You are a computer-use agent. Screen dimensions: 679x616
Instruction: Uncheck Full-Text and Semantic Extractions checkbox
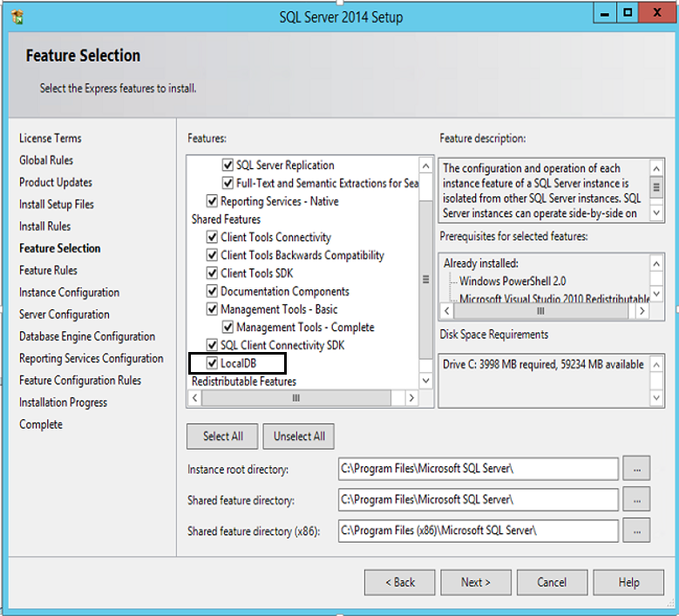click(227, 183)
